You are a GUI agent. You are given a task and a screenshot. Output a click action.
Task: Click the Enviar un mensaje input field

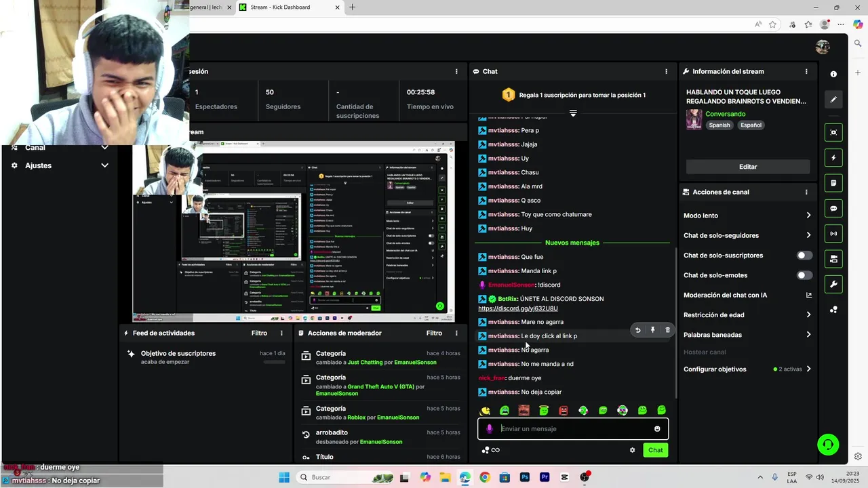click(x=573, y=428)
